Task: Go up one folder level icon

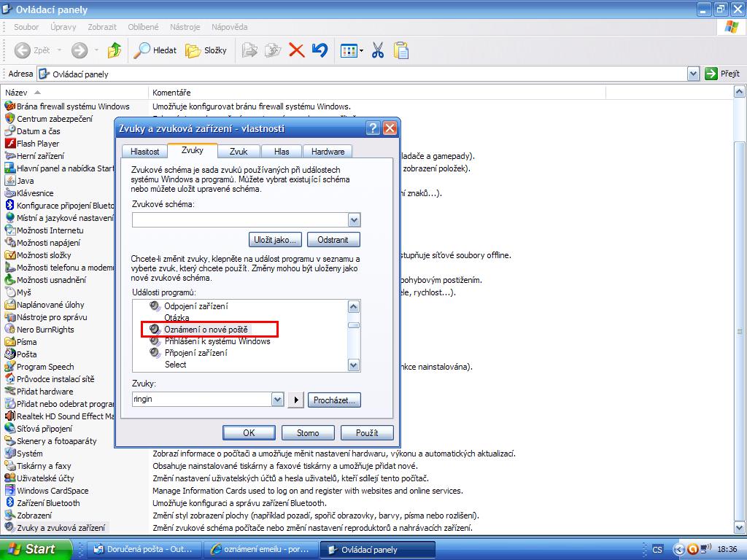Action: pos(115,50)
